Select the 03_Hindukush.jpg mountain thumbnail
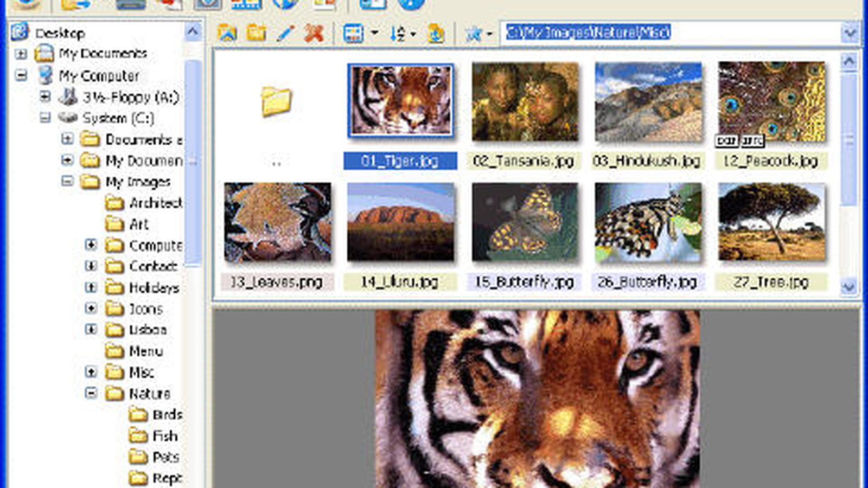The height and width of the screenshot is (488, 868). coord(648,101)
